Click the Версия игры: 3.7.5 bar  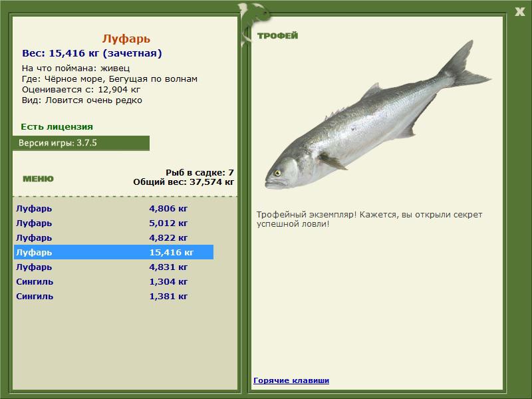pos(81,143)
